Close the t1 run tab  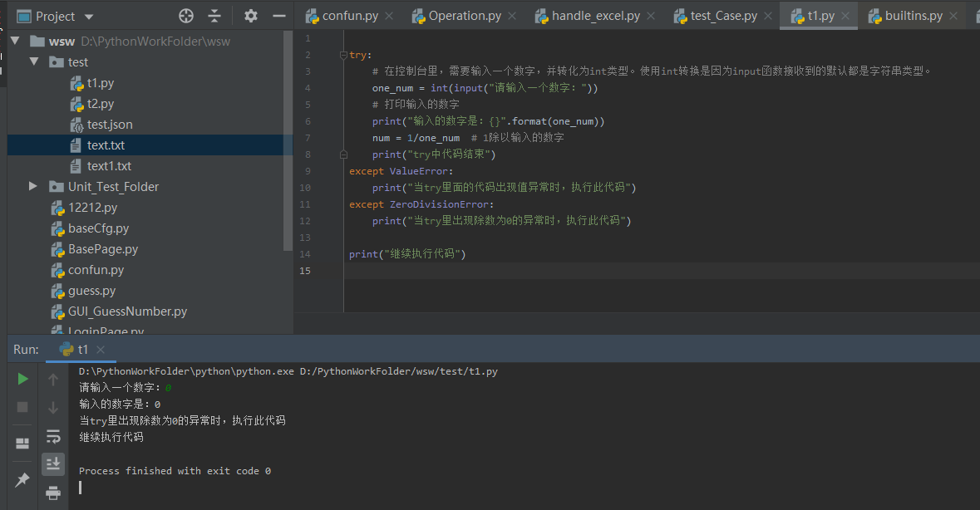click(101, 350)
